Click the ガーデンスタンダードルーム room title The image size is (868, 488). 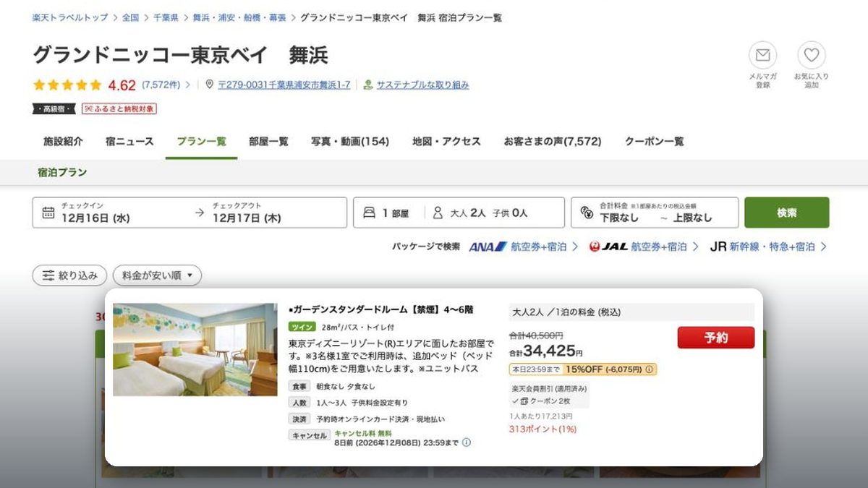point(380,309)
